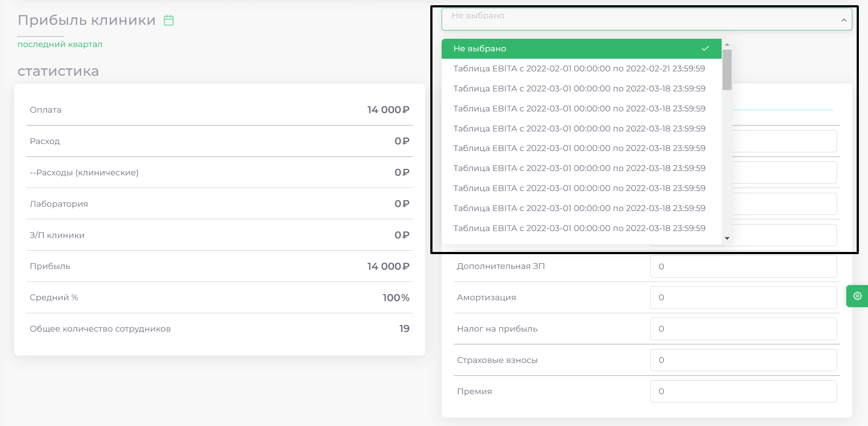Click the Премия label
Viewport: 868px width, 426px height.
click(474, 392)
